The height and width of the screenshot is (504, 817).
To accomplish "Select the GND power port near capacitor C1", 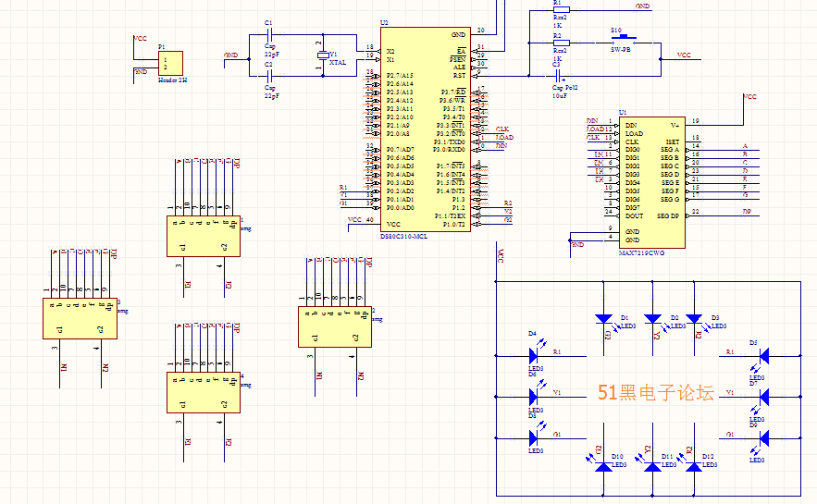I will click(230, 55).
